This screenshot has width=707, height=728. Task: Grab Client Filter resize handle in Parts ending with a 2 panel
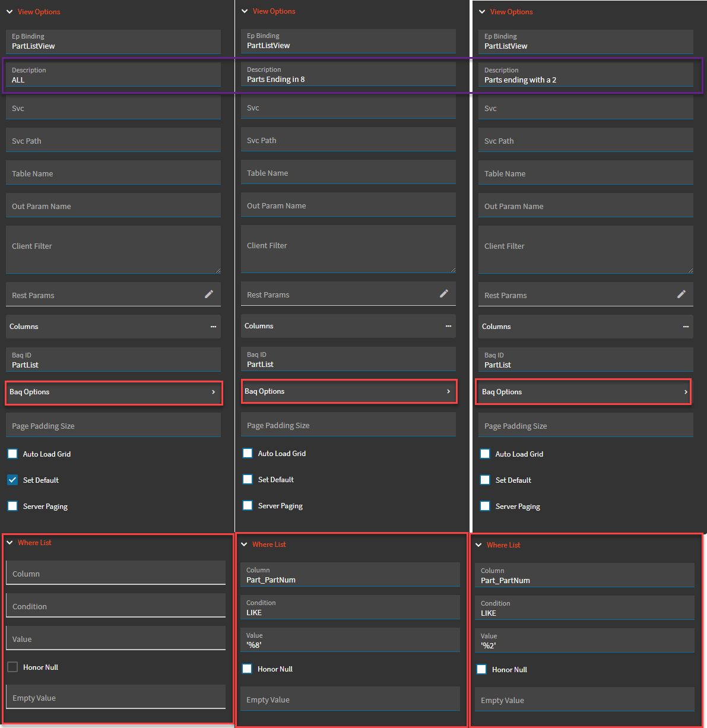[x=690, y=270]
